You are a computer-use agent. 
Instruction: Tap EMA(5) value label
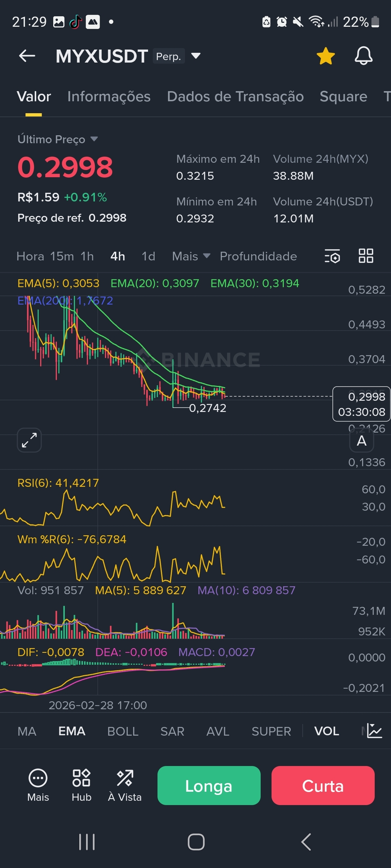click(x=58, y=283)
